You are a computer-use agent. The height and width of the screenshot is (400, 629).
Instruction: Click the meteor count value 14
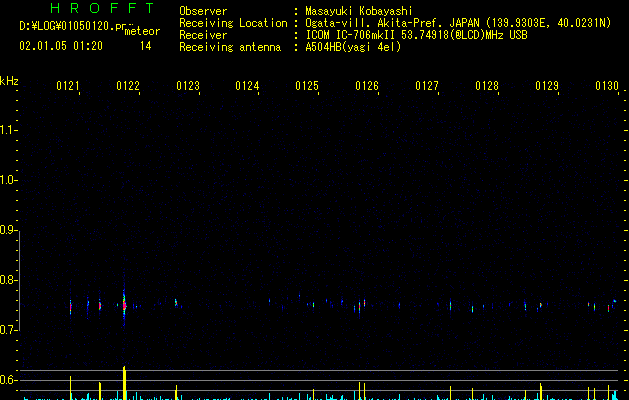(x=146, y=46)
